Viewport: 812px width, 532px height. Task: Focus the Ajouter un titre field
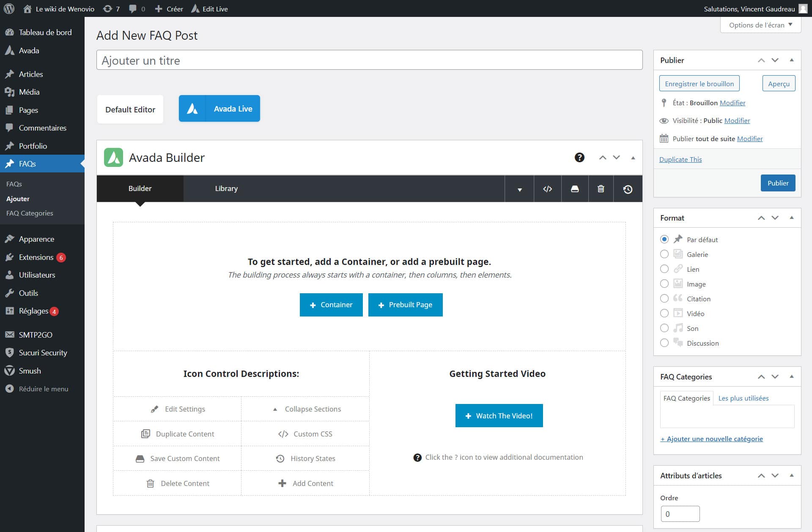[x=370, y=60]
